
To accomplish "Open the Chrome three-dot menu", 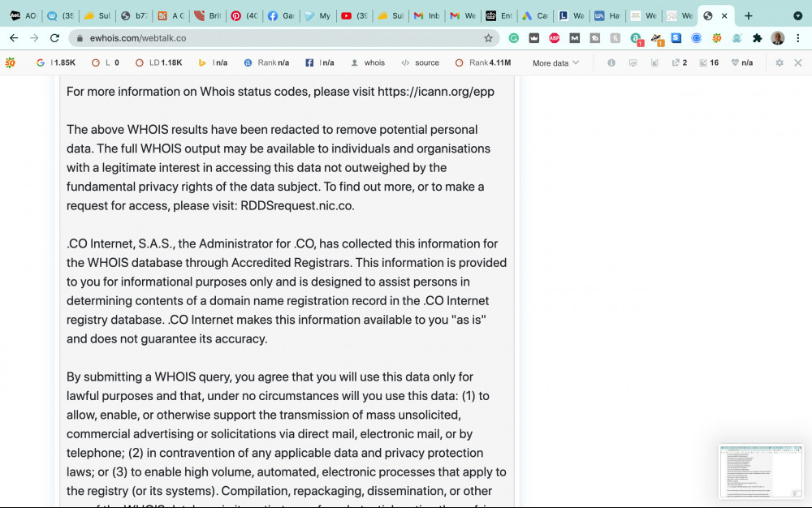I will point(798,38).
